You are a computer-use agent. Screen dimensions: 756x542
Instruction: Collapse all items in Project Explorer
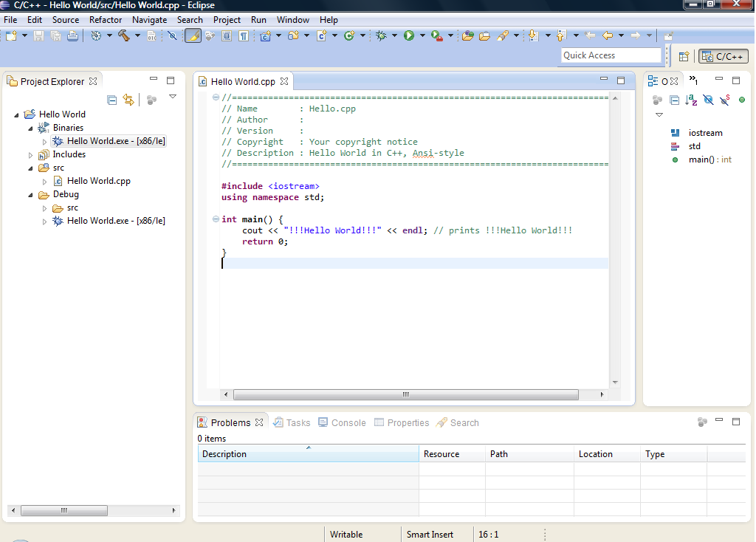(x=112, y=100)
